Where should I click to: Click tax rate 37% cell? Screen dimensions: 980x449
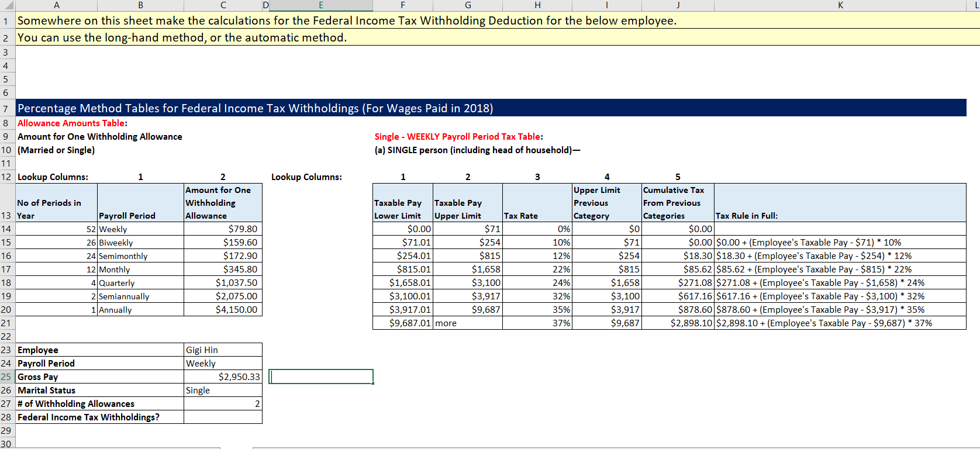[537, 323]
